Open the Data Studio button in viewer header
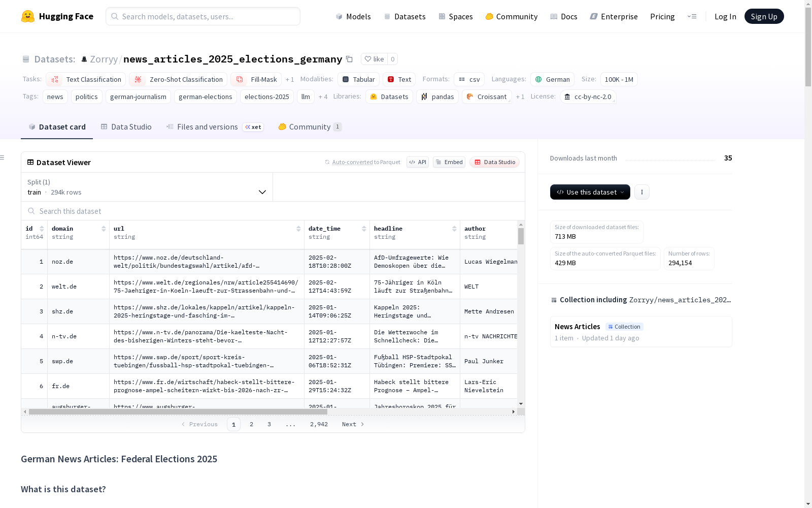The image size is (812, 508). point(494,162)
